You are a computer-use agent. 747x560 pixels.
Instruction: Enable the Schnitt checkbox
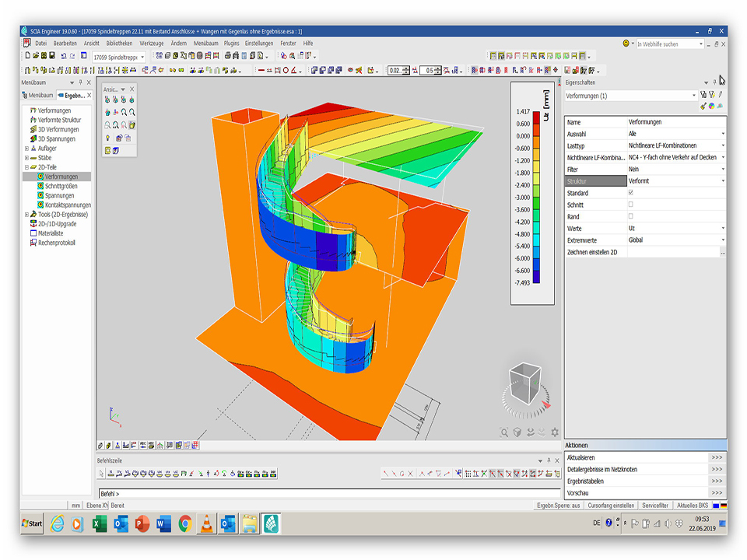pos(630,205)
